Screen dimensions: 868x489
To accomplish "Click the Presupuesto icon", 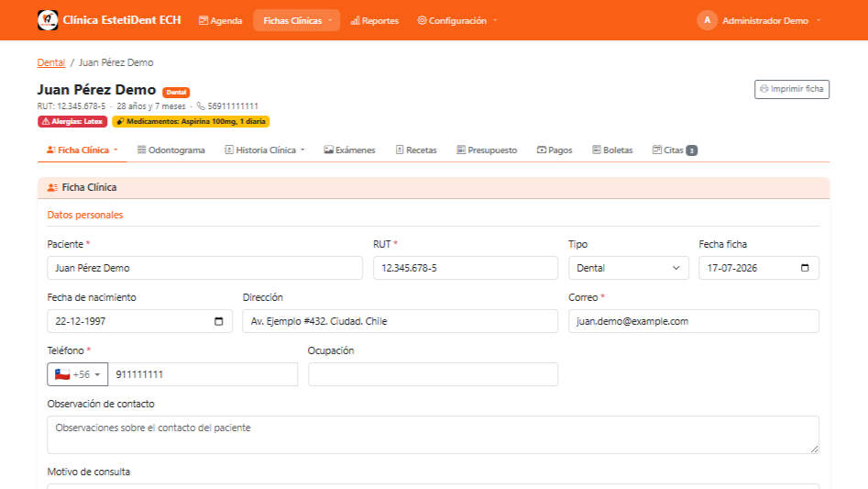I will point(461,150).
